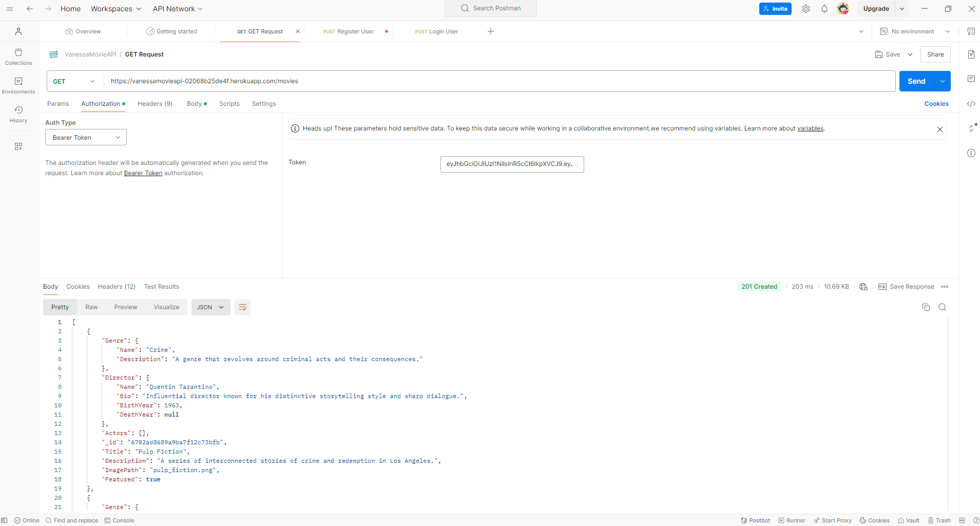Open History in the sidebar
This screenshot has width=980, height=526.
click(18, 114)
